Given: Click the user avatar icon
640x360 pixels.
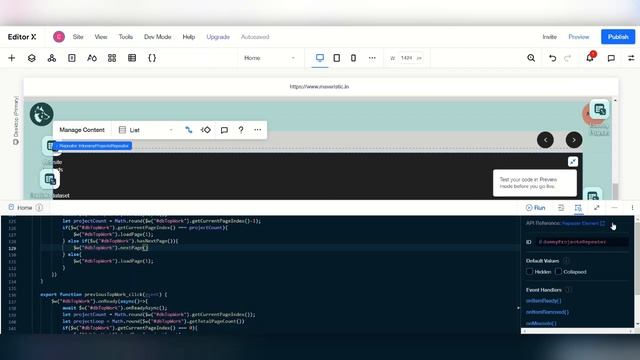Looking at the screenshot, I should coord(59,37).
